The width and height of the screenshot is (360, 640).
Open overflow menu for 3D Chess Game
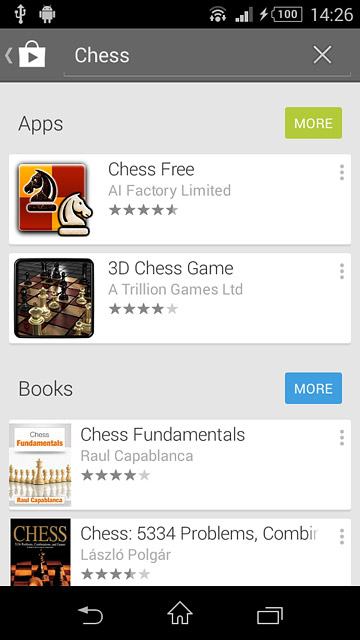pos(342,271)
